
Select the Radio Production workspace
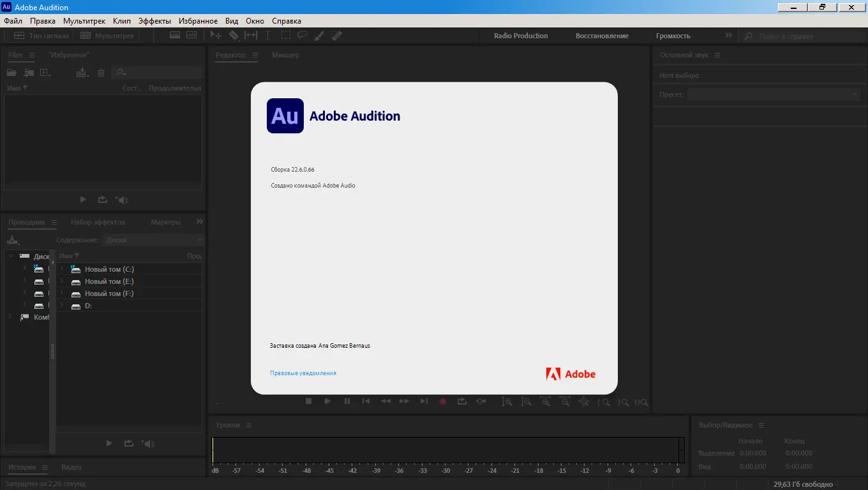tap(521, 36)
